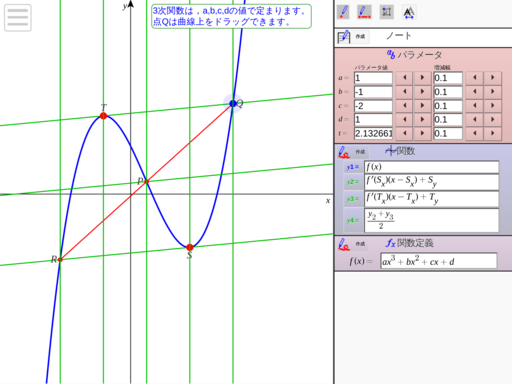Increase parameter a with right arrow
Viewport: 512px width, 384px height.
(422, 78)
